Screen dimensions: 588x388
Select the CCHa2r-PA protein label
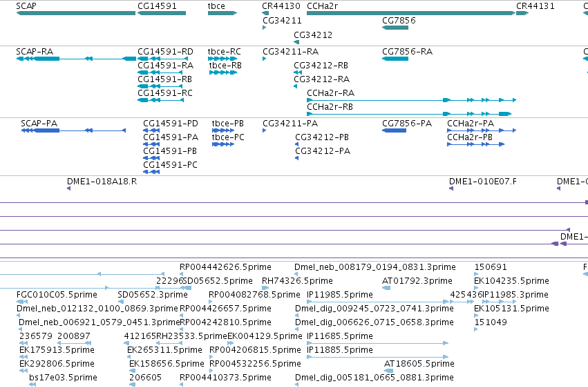click(x=471, y=124)
